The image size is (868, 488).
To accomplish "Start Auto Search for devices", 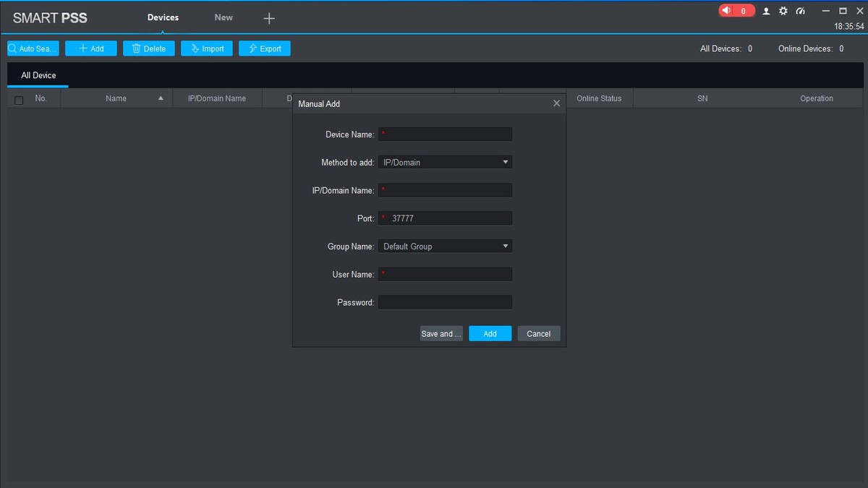I will click(33, 48).
